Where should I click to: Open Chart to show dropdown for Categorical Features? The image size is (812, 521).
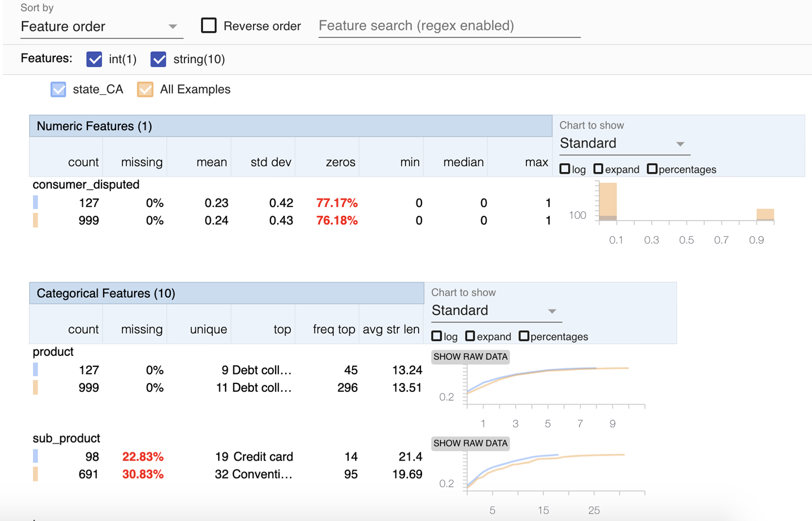(496, 311)
